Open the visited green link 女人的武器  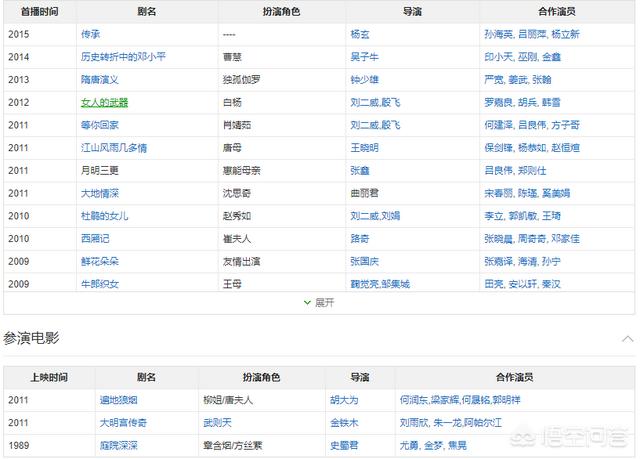pyautogui.click(x=104, y=102)
